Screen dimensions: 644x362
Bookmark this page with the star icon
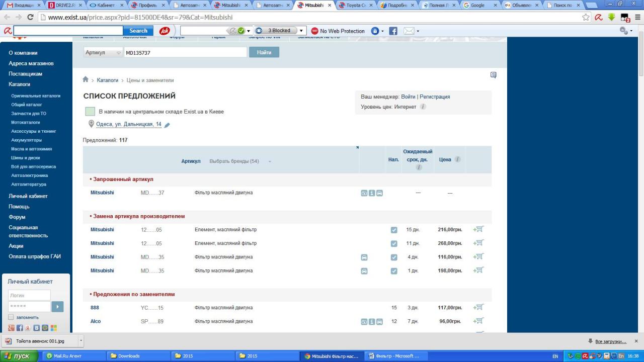pyautogui.click(x=586, y=17)
